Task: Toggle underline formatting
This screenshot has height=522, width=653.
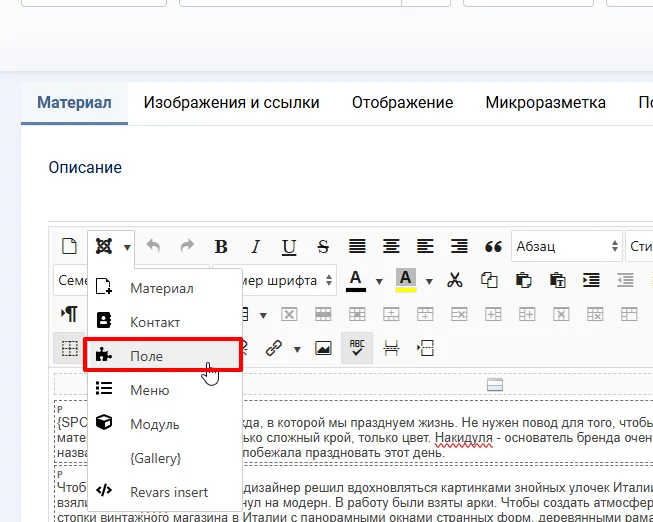Action: tap(289, 247)
